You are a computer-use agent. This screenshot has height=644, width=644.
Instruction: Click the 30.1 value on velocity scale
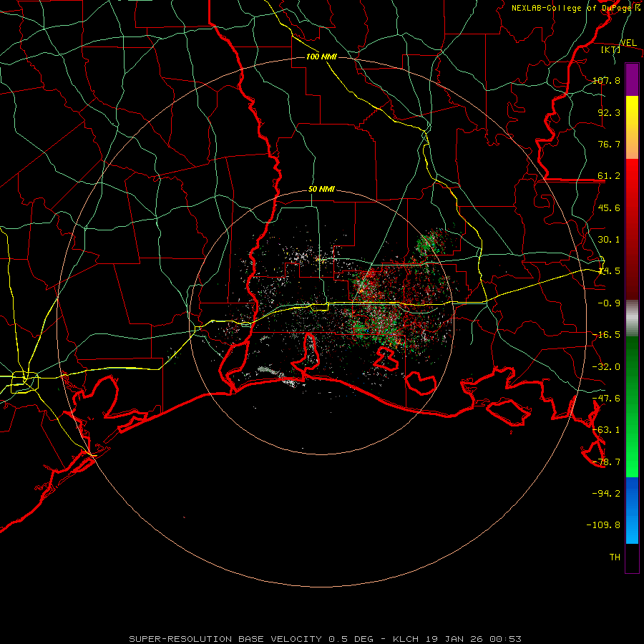[609, 239]
